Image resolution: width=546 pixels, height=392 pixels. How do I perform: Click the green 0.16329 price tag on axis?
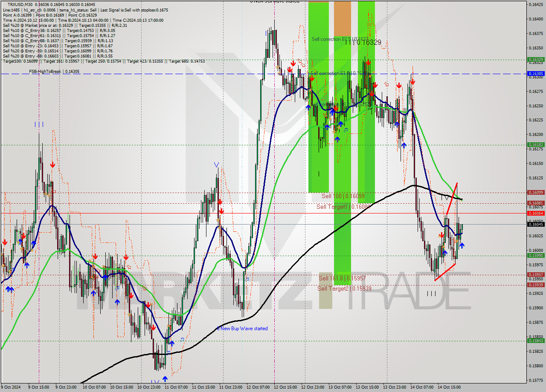point(536,60)
